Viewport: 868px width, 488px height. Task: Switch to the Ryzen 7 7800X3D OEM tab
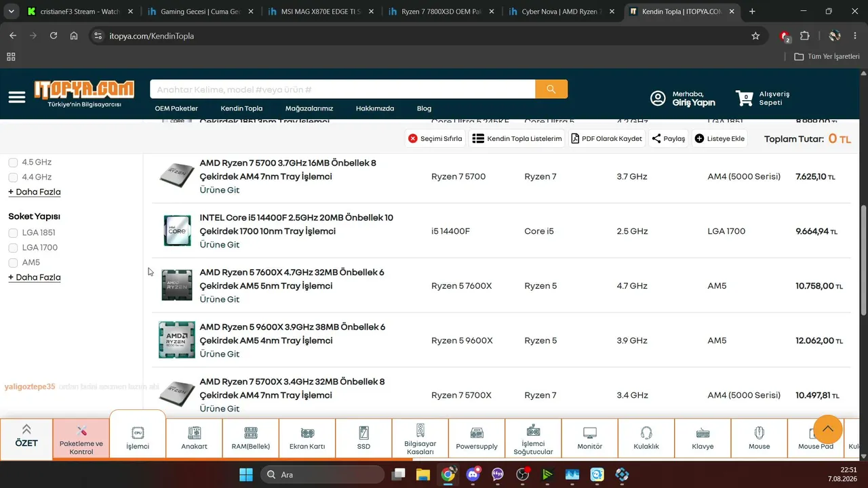(x=440, y=12)
